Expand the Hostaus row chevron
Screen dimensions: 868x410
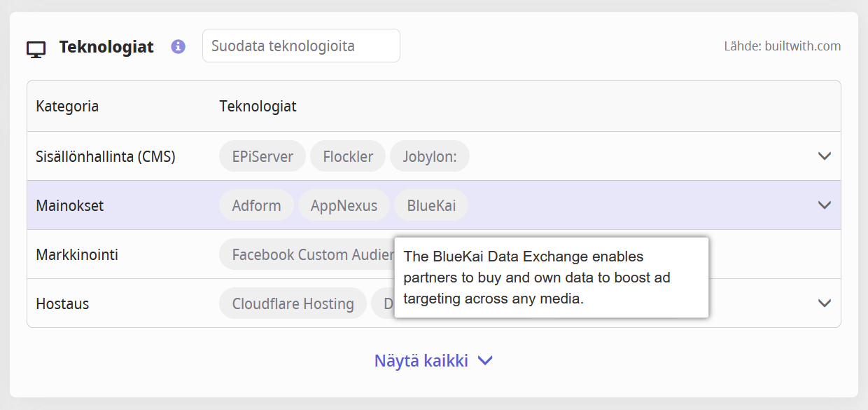825,303
